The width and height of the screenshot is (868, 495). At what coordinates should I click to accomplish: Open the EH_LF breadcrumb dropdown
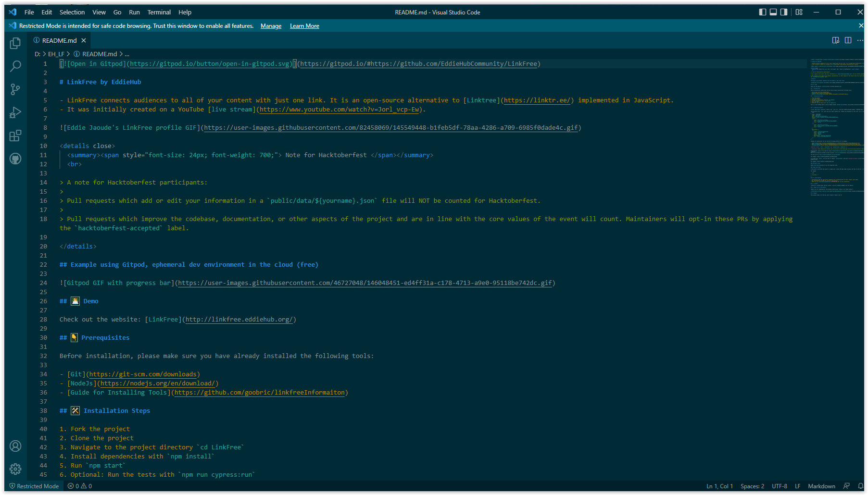[56, 54]
